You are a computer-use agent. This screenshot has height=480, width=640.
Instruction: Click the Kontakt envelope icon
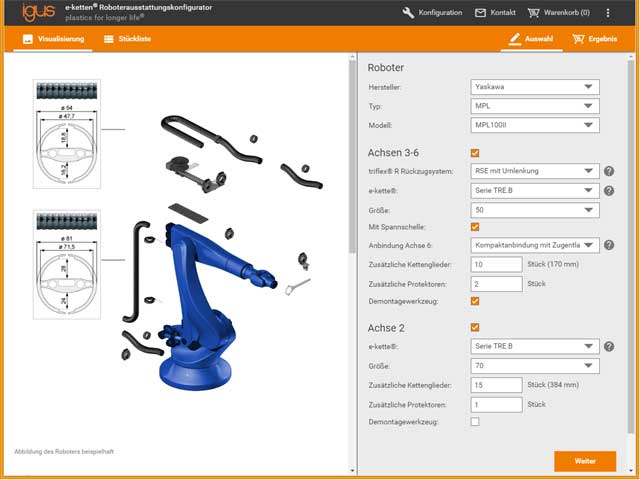(x=480, y=13)
